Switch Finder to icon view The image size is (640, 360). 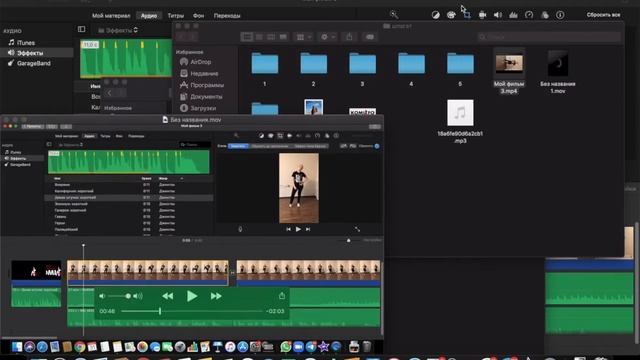click(247, 37)
